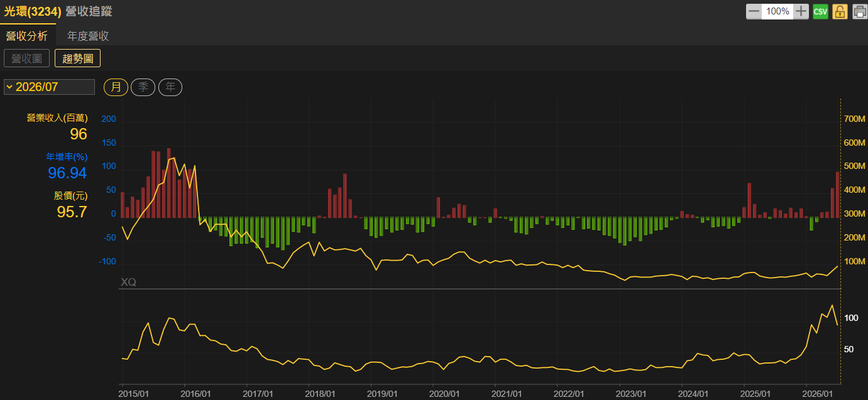Zoom in with the plus icon
This screenshot has height=400, width=868.
(x=801, y=11)
